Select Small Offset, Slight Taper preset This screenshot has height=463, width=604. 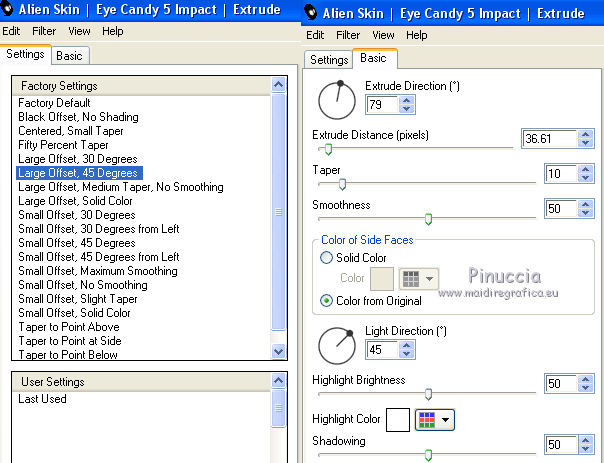click(77, 299)
